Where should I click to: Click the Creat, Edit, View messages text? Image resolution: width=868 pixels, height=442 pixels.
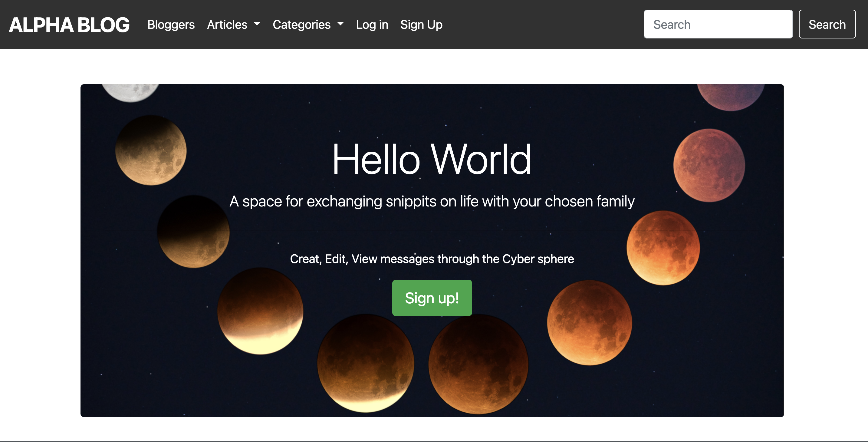432,259
